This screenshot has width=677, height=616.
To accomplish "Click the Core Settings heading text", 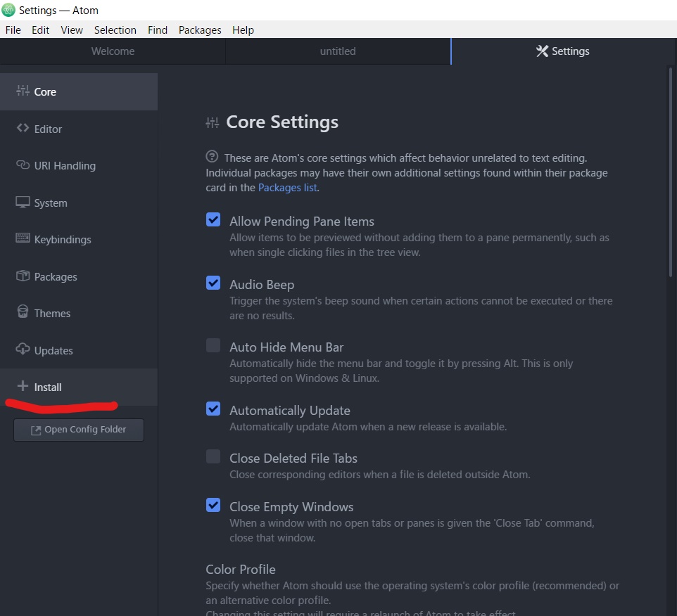I will click(x=282, y=122).
